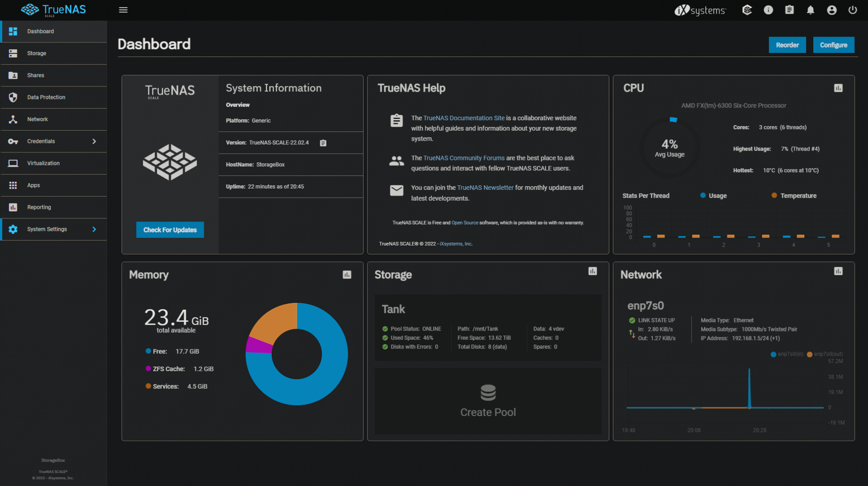Open the Dashboard menu item

(54, 31)
